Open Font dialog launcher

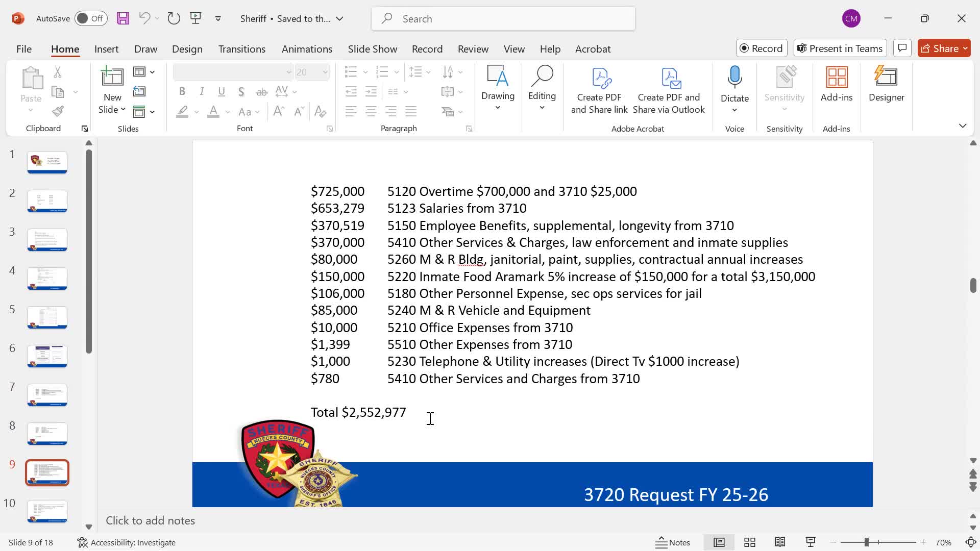(x=330, y=129)
